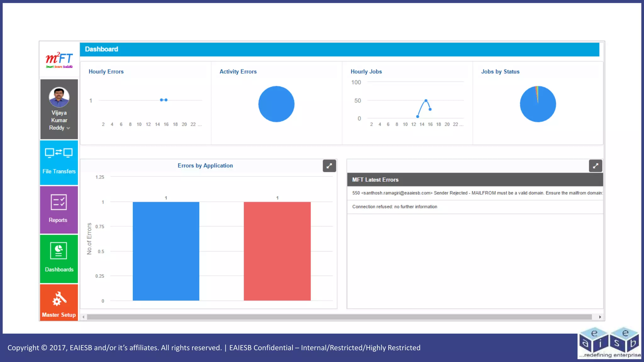Open the Reports checklist icon

[x=59, y=202]
